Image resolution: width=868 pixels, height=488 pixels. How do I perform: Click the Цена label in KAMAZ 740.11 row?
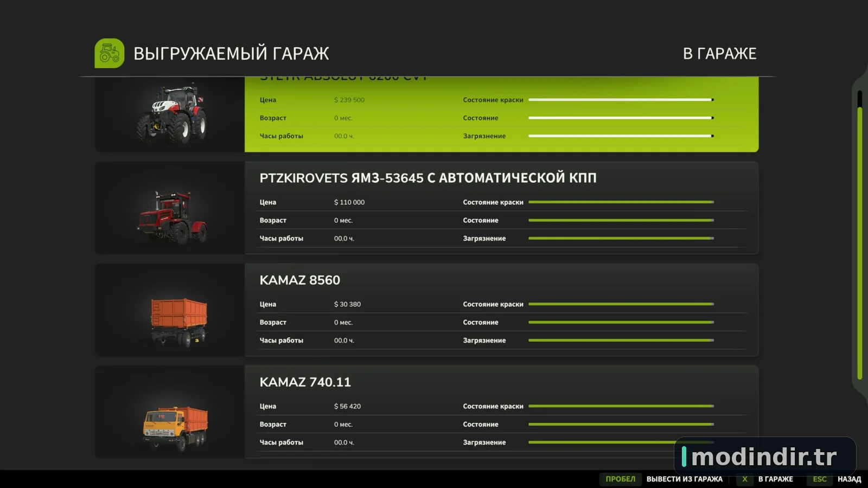(x=268, y=407)
